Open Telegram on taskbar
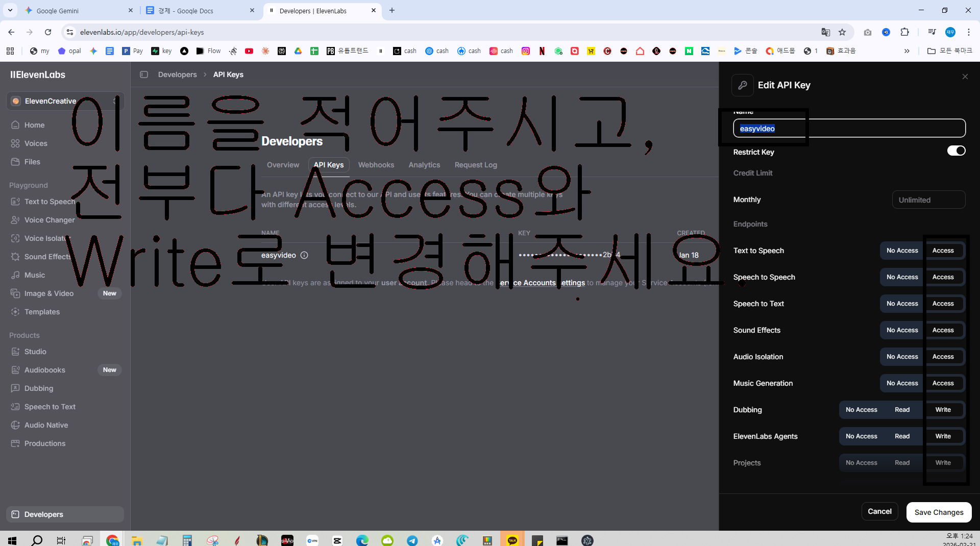Image resolution: width=980 pixels, height=546 pixels. point(412,540)
